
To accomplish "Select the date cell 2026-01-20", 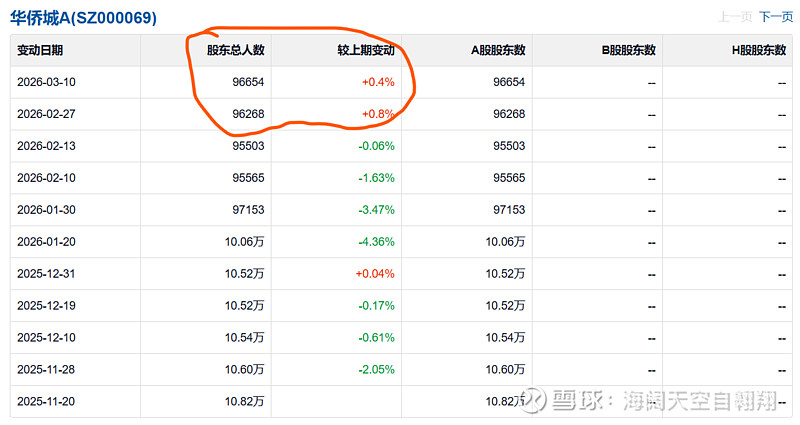I will 46,241.
